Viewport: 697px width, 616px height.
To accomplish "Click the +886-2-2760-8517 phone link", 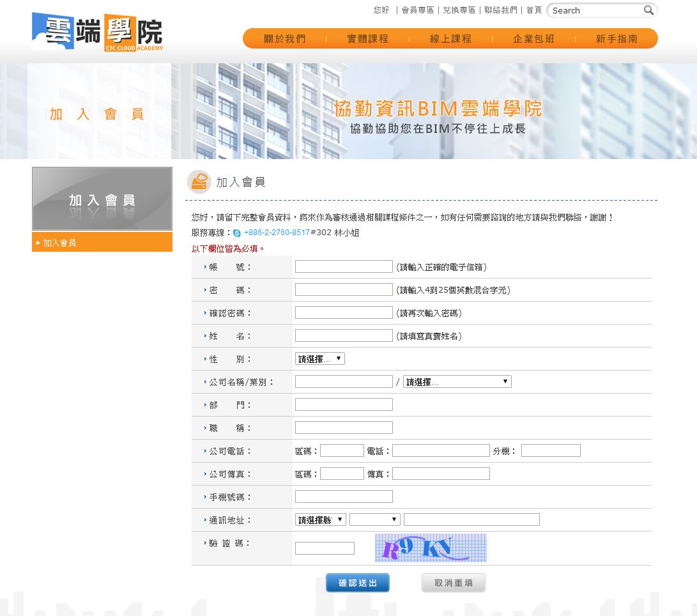I will coord(277,233).
